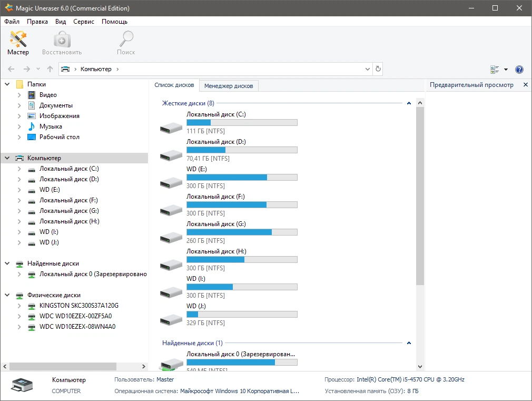Viewport: 532px width, 401px height.
Task: Open the Правка menu
Action: click(x=37, y=22)
